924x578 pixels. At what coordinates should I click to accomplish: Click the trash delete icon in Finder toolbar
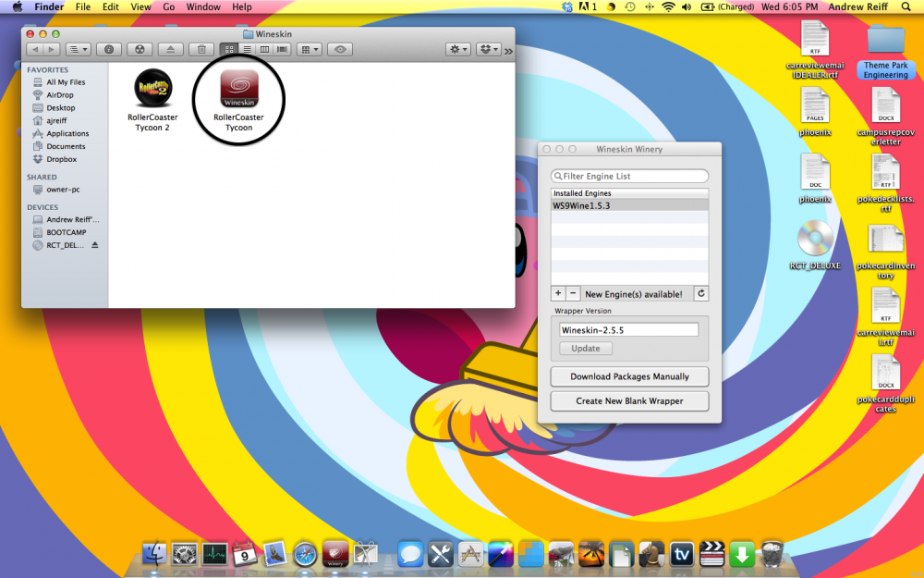click(x=201, y=49)
